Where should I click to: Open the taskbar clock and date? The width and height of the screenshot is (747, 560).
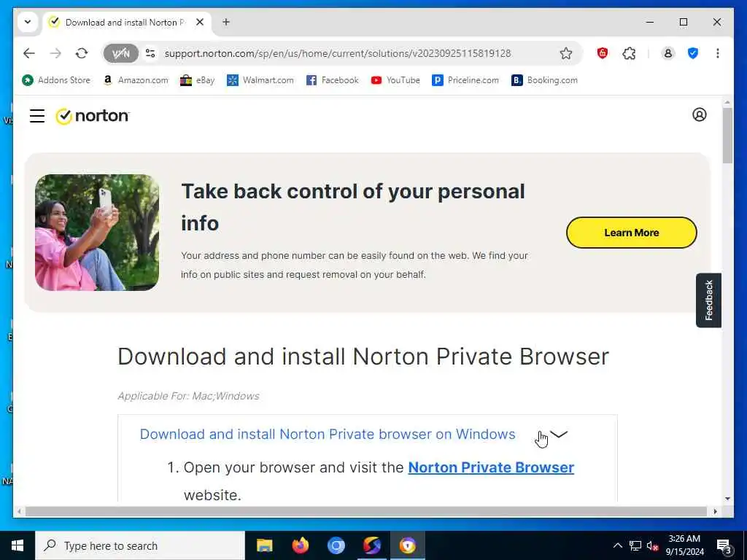tap(684, 545)
